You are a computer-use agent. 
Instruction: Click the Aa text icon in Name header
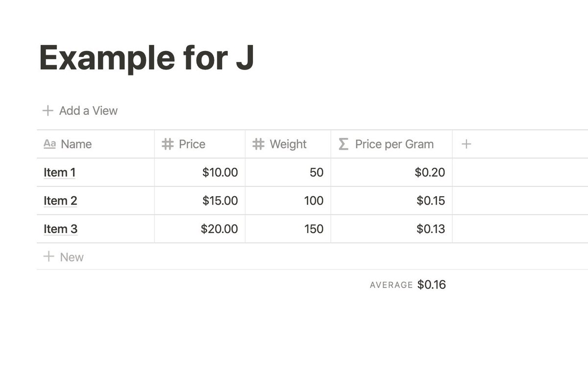(x=49, y=144)
